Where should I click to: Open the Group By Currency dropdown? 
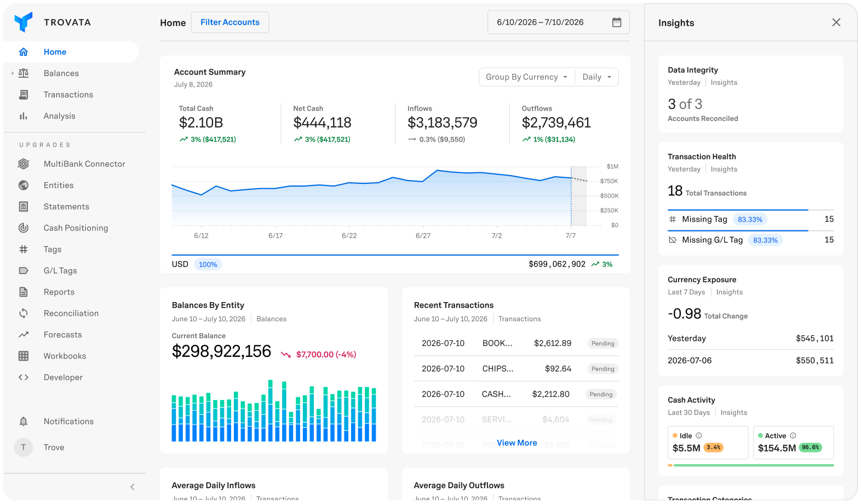click(x=527, y=77)
